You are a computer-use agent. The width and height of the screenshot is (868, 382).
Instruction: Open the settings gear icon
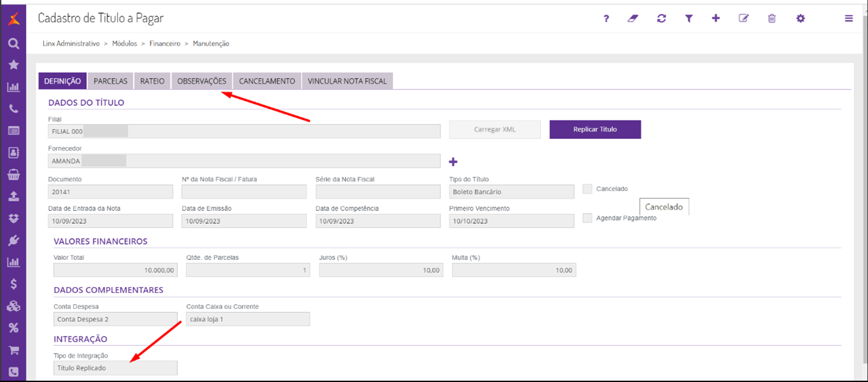point(800,19)
